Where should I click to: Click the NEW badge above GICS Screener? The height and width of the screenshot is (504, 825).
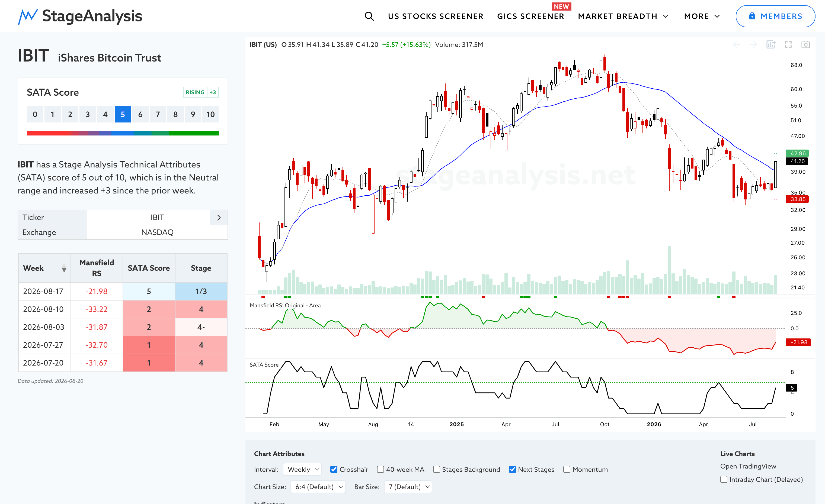coord(561,6)
